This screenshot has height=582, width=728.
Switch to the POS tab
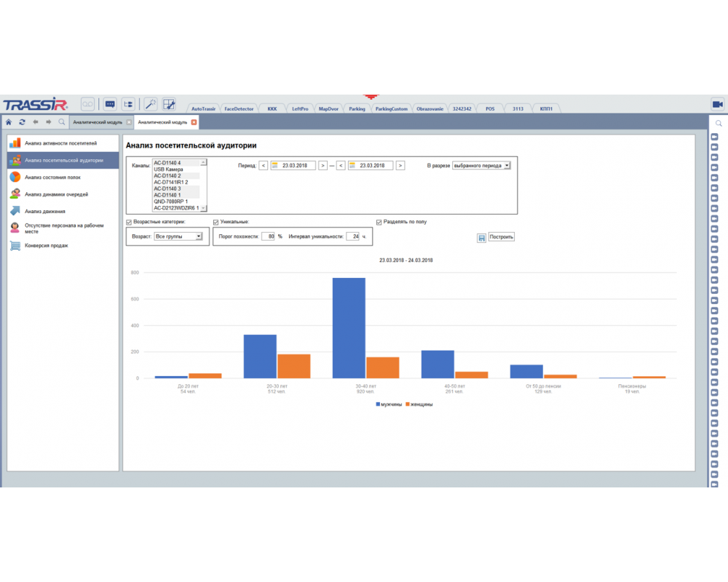coord(490,108)
